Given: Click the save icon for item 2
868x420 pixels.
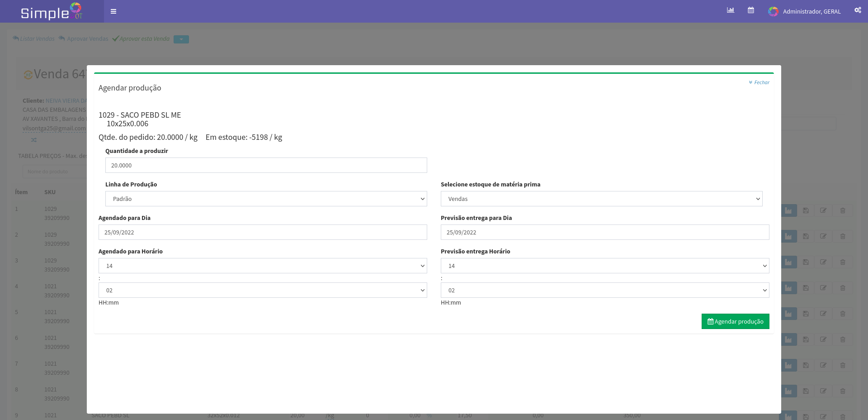Looking at the screenshot, I should 806,236.
